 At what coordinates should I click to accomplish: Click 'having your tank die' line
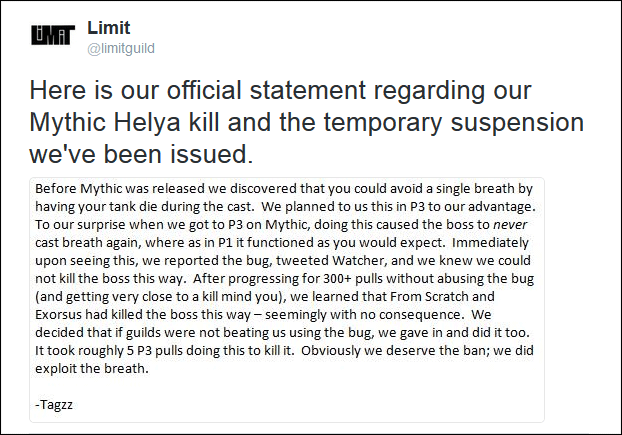click(x=286, y=207)
